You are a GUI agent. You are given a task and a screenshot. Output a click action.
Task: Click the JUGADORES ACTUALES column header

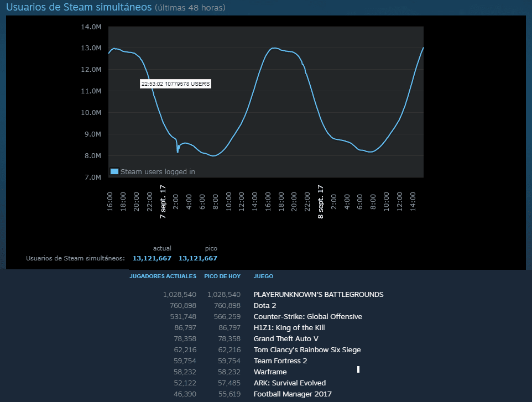(163, 276)
